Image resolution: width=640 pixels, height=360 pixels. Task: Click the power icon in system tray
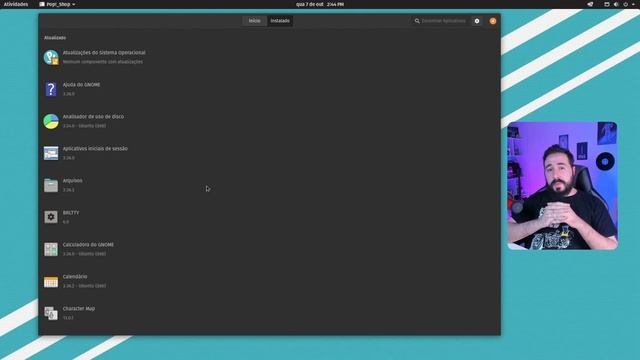pos(625,4)
